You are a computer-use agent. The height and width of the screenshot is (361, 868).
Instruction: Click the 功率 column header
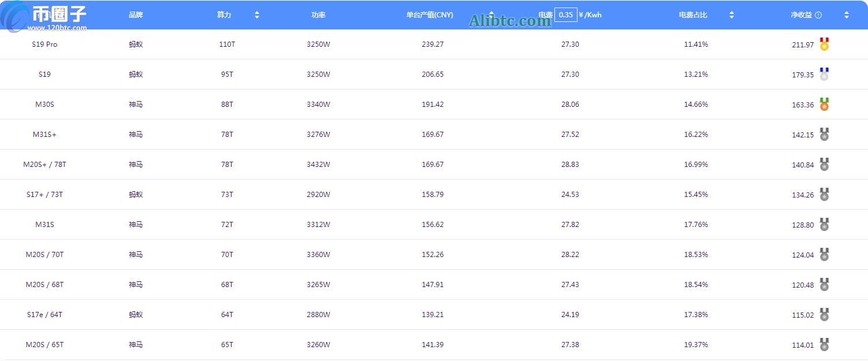point(318,15)
